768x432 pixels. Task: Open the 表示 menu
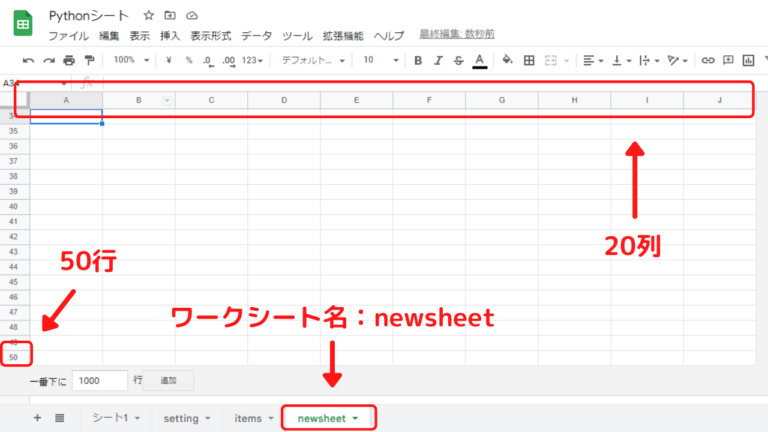tap(139, 36)
